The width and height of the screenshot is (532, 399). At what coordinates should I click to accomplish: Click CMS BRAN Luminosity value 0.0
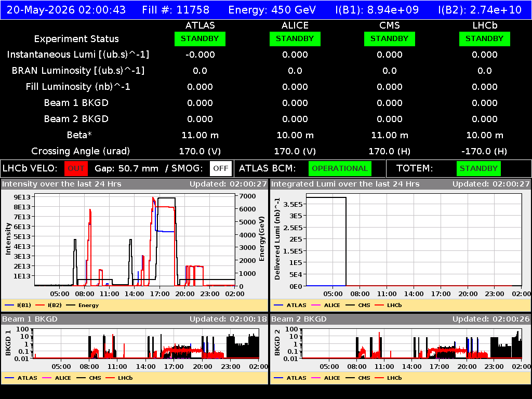point(390,71)
